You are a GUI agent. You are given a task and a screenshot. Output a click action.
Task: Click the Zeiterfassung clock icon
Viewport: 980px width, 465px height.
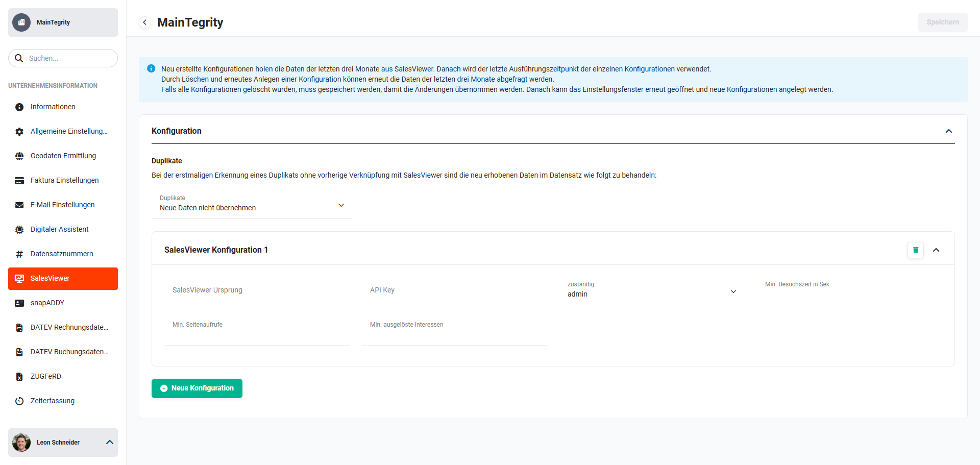19,401
